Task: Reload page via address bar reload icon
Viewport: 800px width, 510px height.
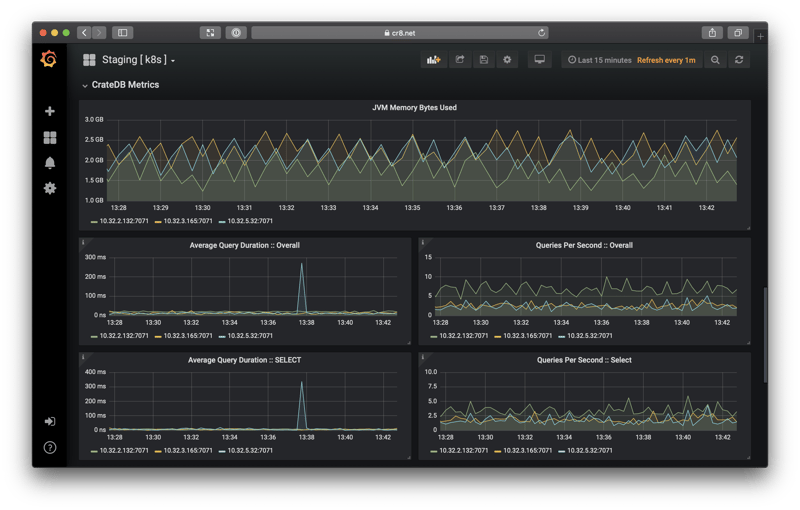Action: point(541,33)
